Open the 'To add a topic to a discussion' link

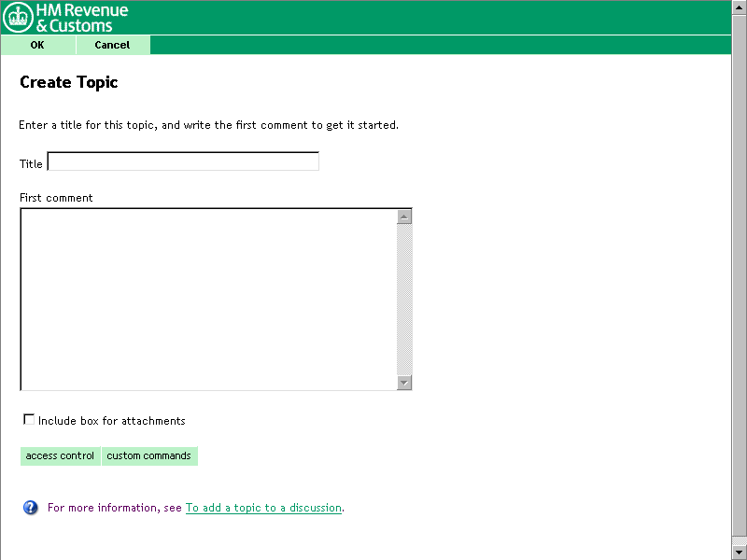(263, 509)
